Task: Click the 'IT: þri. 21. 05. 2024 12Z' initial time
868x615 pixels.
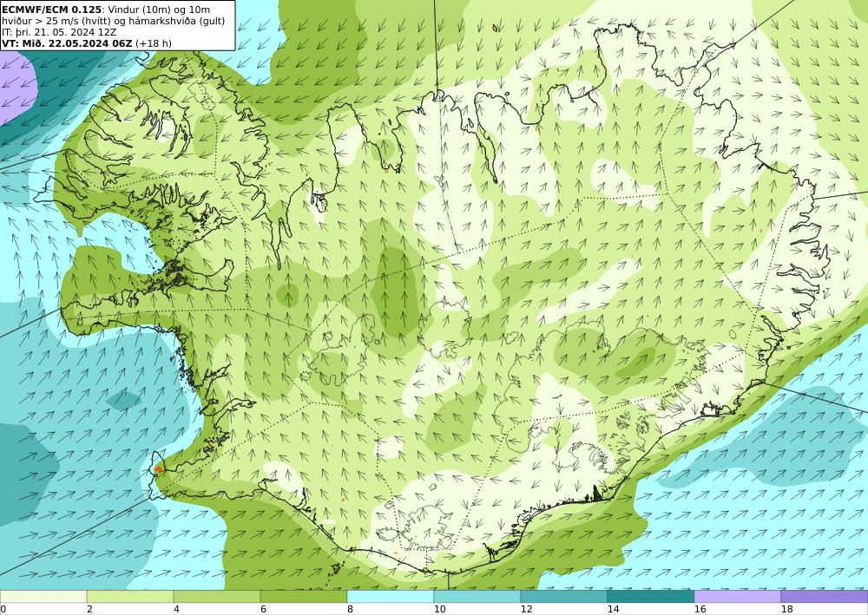Action: pyautogui.click(x=59, y=32)
